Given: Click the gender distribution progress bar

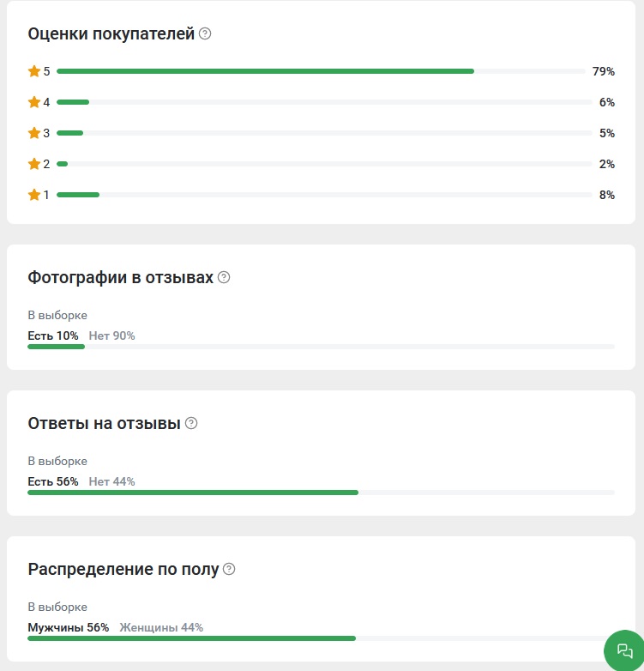Looking at the screenshot, I should (322, 638).
